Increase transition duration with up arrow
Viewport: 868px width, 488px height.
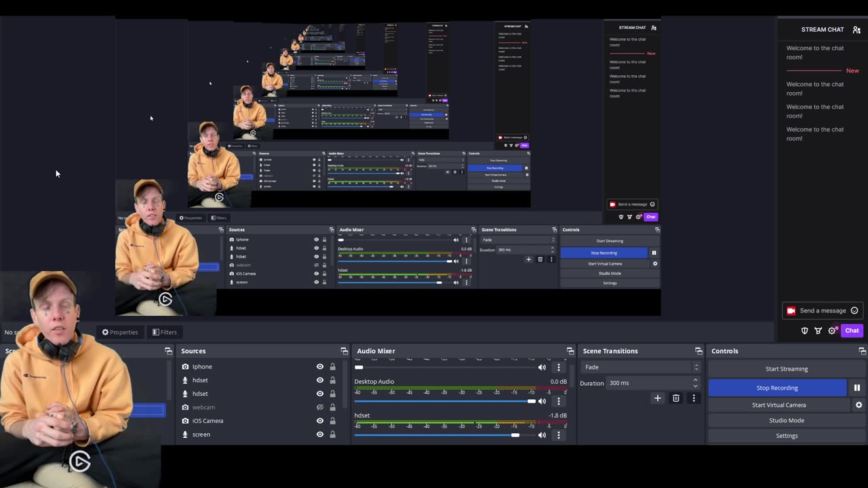tap(695, 380)
